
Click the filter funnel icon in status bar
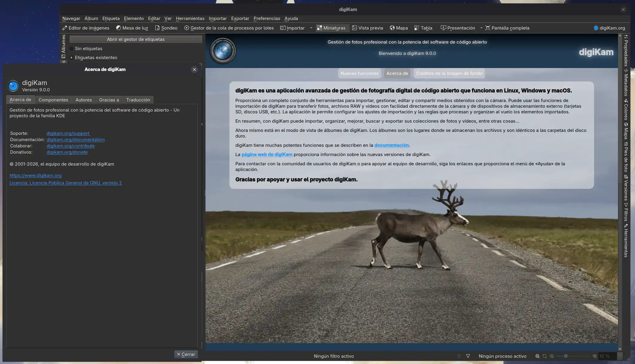(x=468, y=356)
